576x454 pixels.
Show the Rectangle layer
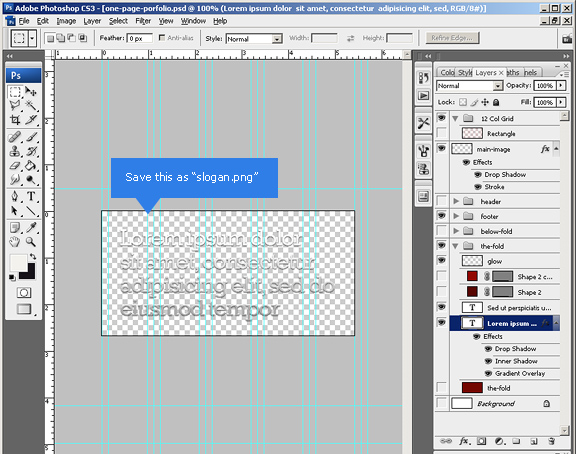[442, 133]
